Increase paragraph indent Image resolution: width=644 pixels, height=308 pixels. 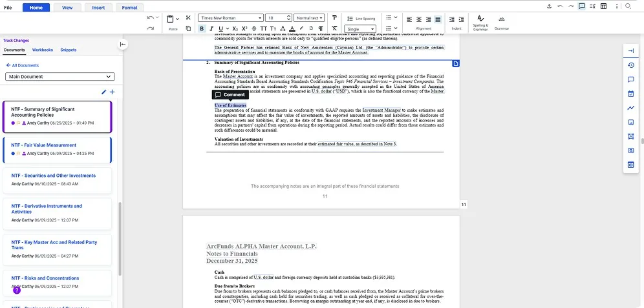(461, 19)
